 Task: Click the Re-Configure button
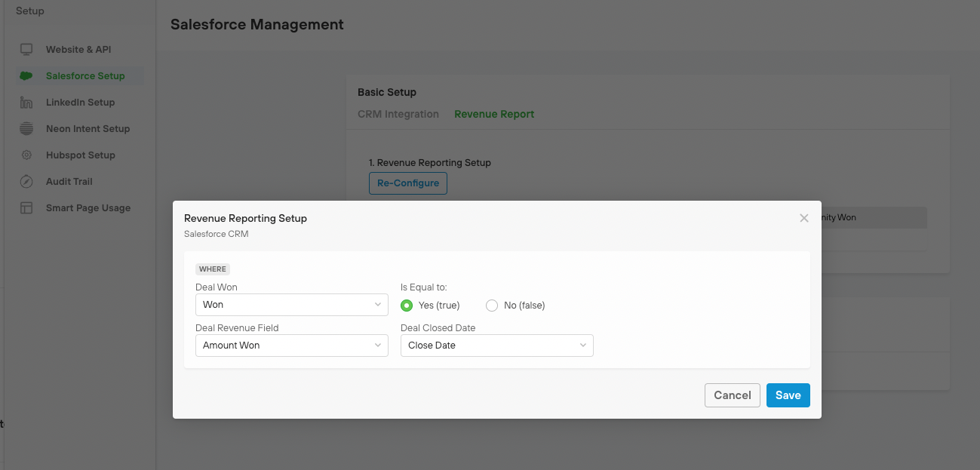point(408,183)
